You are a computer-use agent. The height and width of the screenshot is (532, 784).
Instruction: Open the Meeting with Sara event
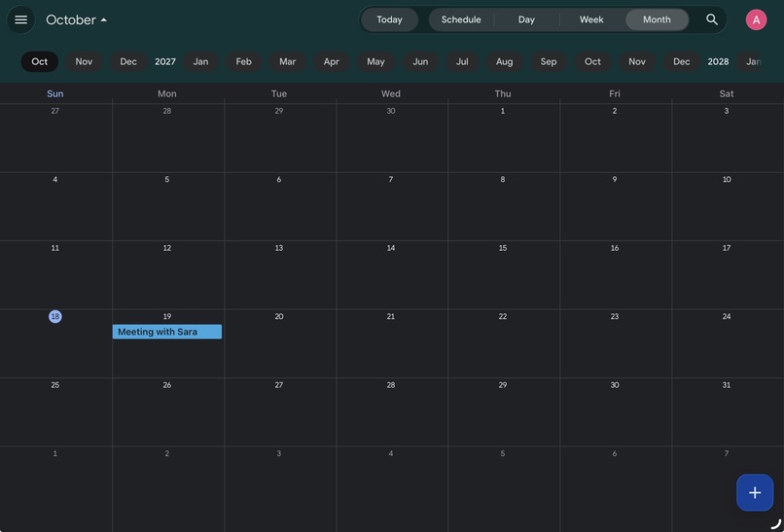(x=167, y=332)
